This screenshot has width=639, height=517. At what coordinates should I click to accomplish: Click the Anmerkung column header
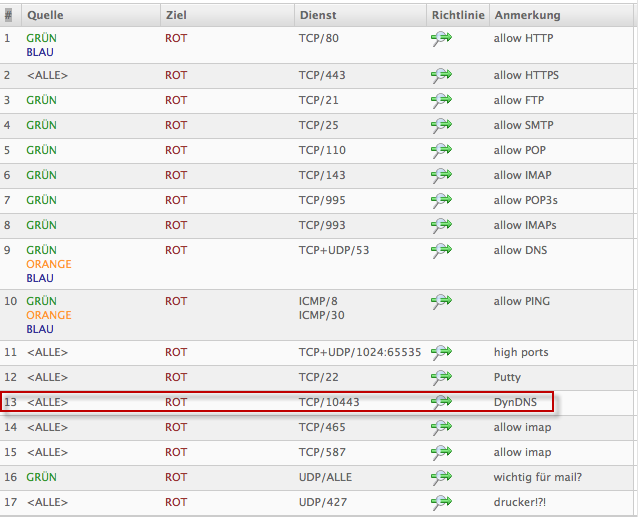(x=527, y=15)
